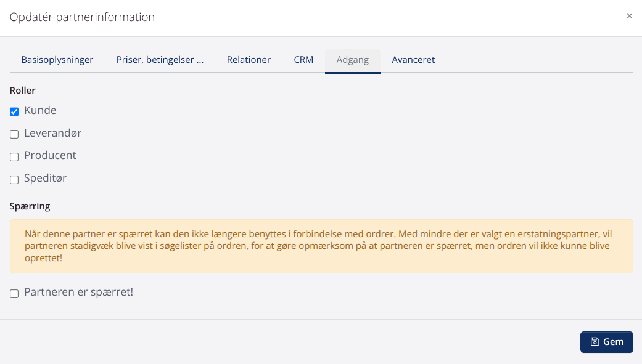Click the 'Partneren er spærret!' label text
The image size is (642, 364).
[78, 292]
